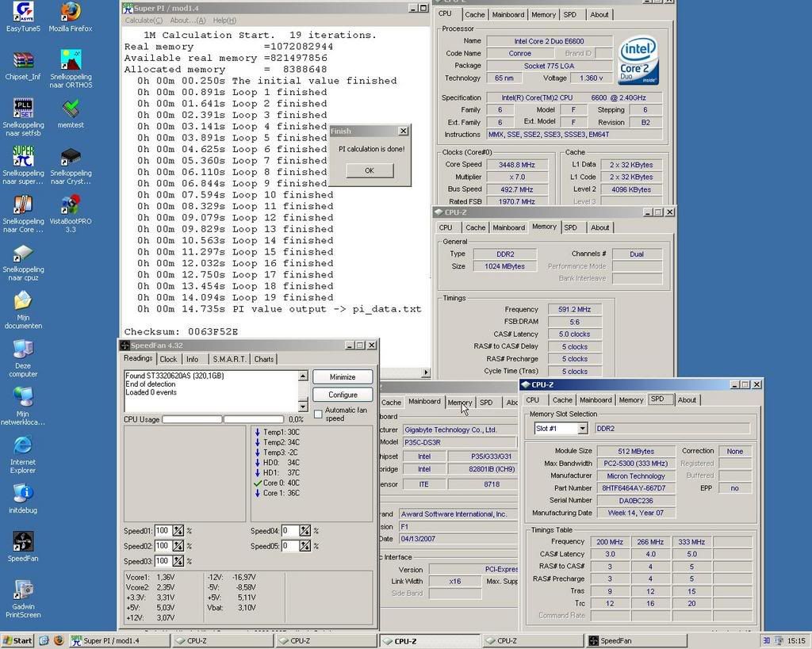Open the S.M.A.R.T. tab in SpeedFan
The image size is (812, 649).
coord(229,359)
